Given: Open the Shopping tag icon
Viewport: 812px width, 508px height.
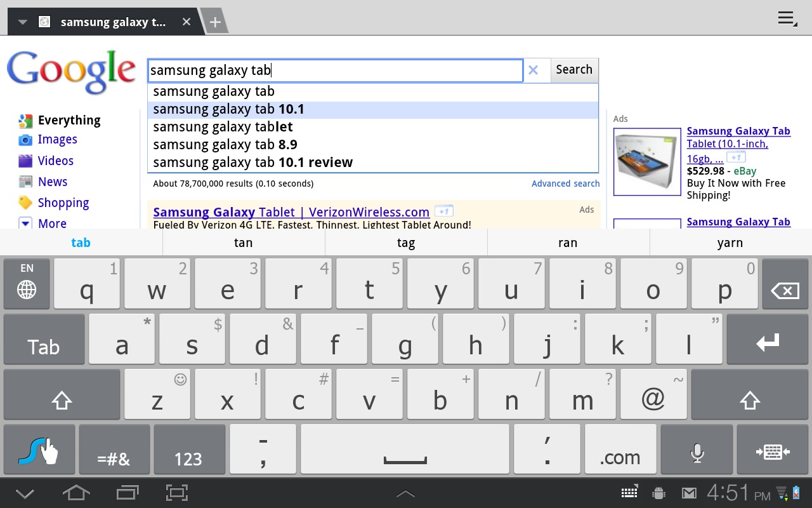Looking at the screenshot, I should point(25,203).
